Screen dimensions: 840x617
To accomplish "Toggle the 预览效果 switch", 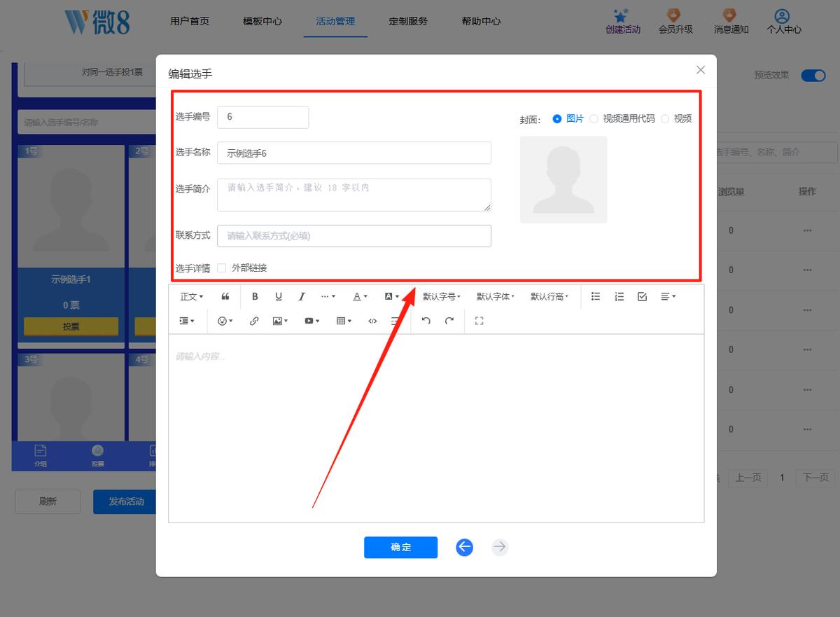I will [x=813, y=75].
